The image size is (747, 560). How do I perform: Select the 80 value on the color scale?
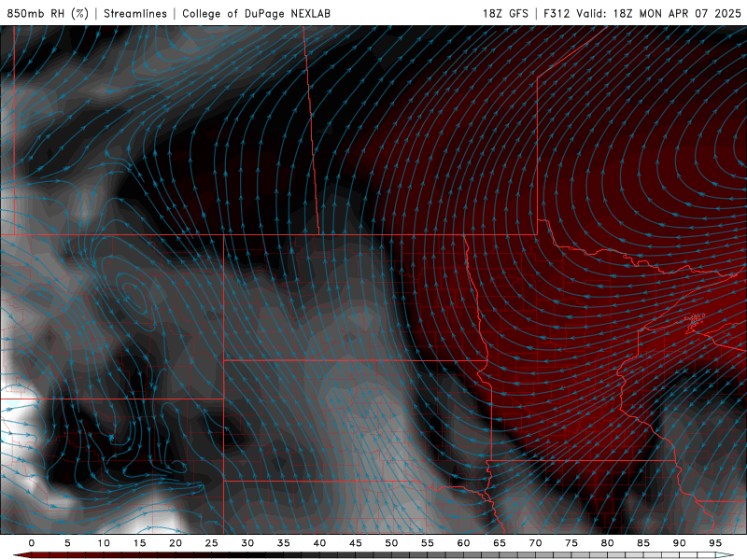608,543
